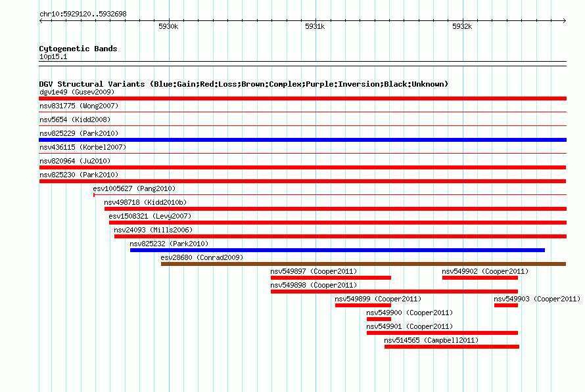Click the 10p15.1 band label
Screen dimensions: 585x392
pyautogui.click(x=53, y=56)
